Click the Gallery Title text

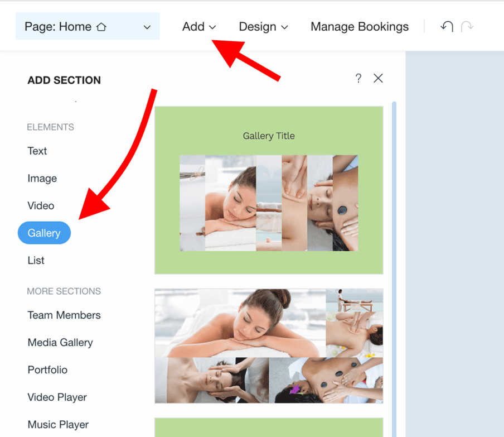(269, 136)
